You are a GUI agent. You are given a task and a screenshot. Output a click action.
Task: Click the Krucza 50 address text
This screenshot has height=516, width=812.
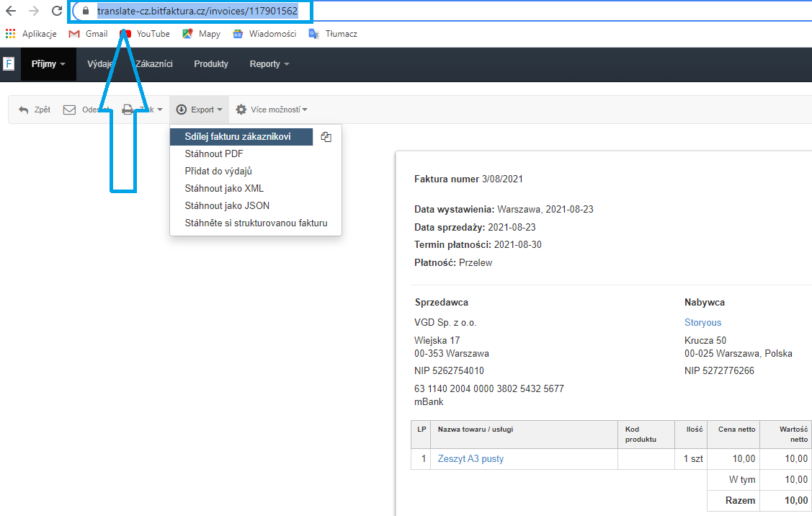(705, 340)
